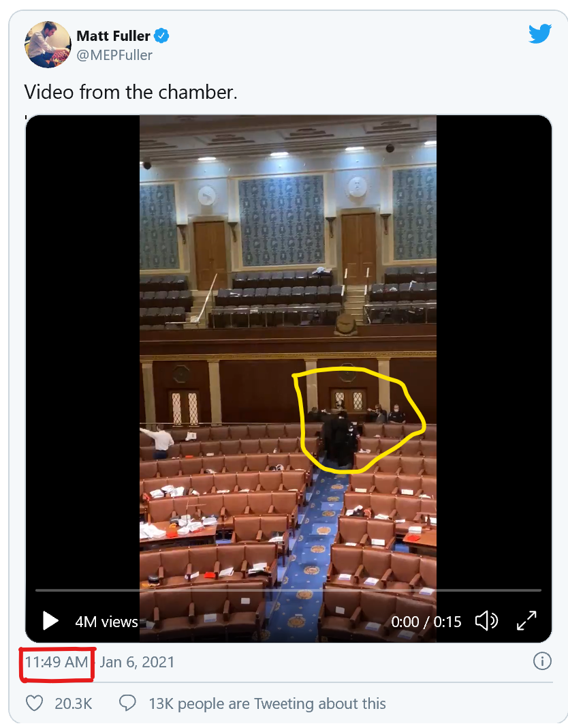
Task: Click the Video from the chamber text
Action: pyautogui.click(x=130, y=92)
